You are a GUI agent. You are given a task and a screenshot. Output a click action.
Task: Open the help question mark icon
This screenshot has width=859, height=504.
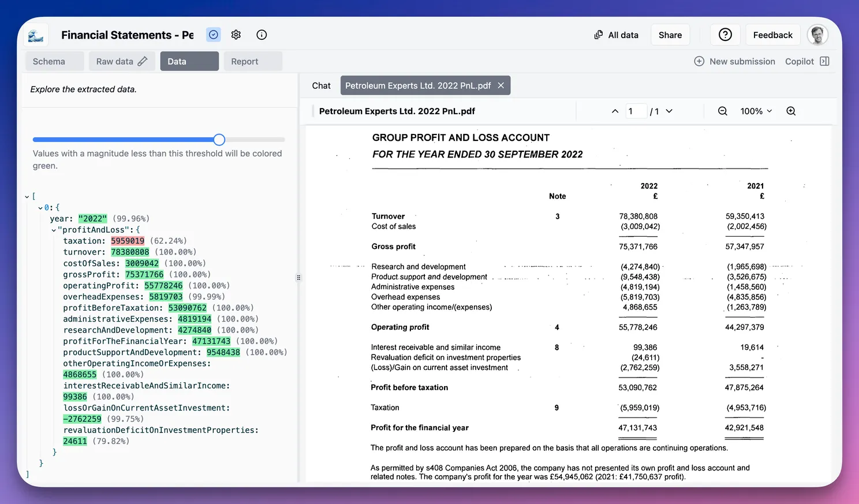pos(725,35)
